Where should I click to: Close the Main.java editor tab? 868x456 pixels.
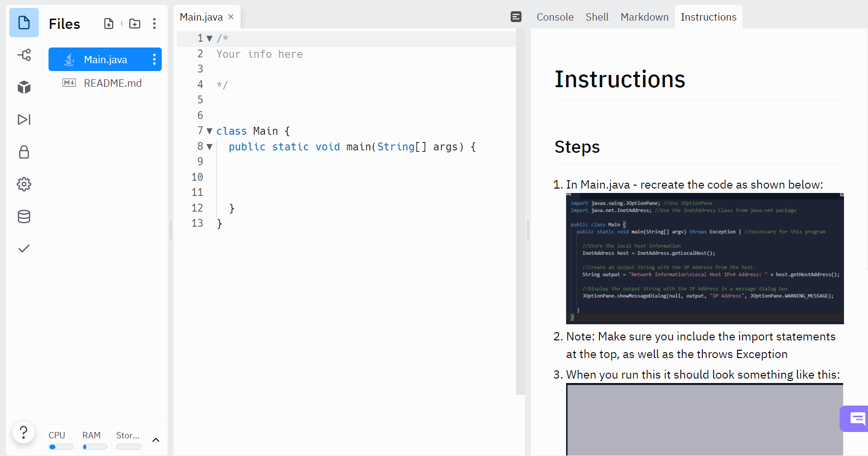(231, 16)
